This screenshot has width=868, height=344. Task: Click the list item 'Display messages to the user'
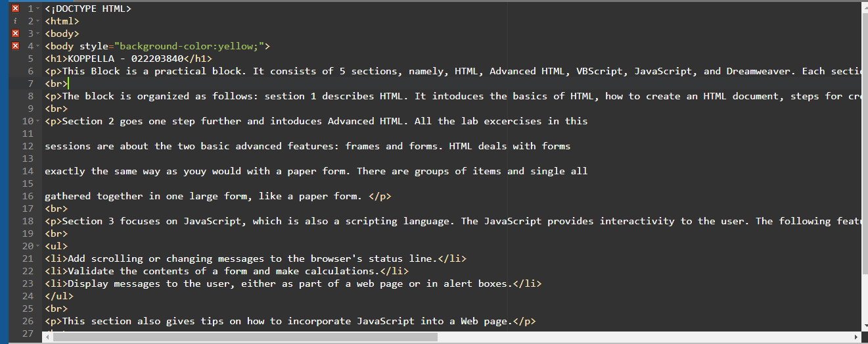[x=293, y=283]
